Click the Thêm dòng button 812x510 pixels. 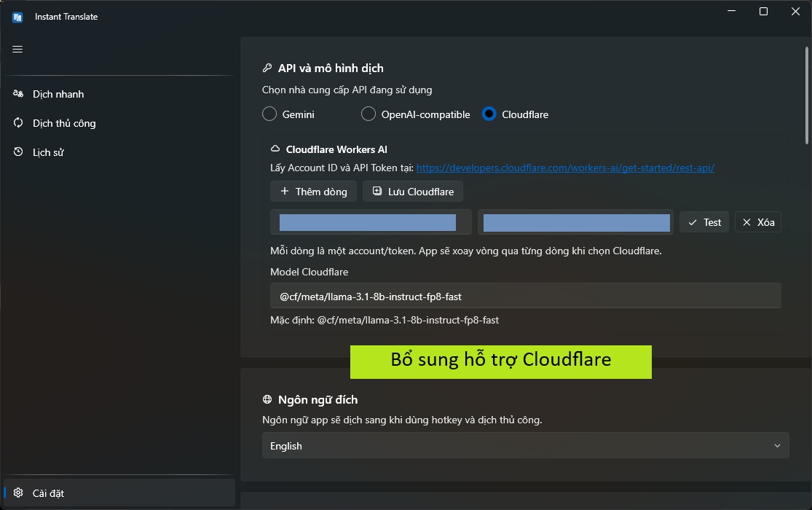313,192
